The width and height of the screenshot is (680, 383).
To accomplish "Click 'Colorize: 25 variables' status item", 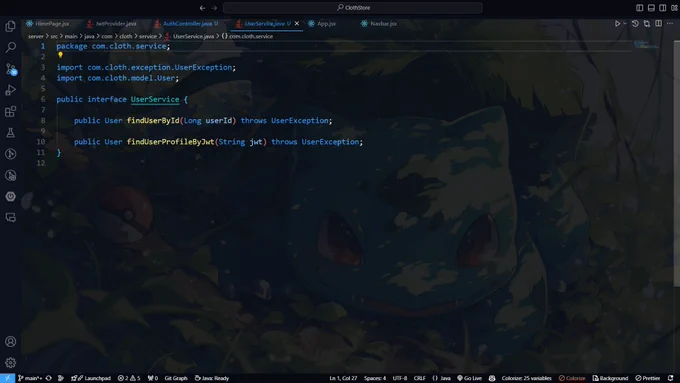I will 526,378.
